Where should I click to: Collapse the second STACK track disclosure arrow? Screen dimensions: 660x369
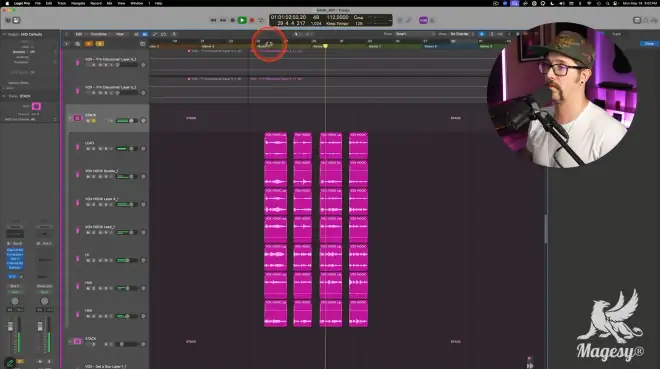click(70, 342)
